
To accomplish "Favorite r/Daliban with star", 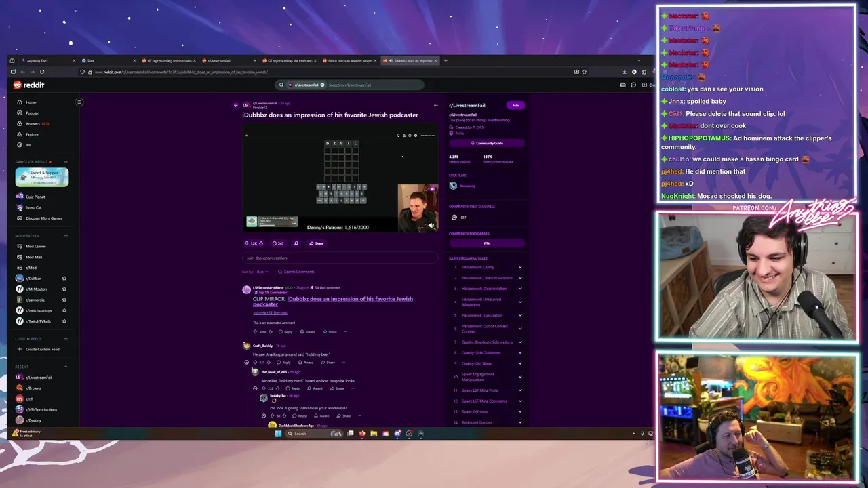I will tap(64, 279).
